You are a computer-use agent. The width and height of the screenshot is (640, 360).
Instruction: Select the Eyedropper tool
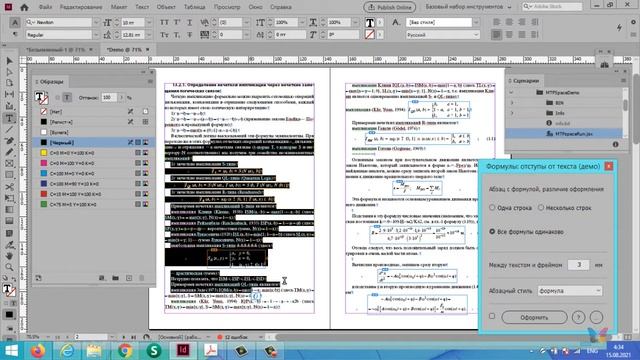click(9, 245)
